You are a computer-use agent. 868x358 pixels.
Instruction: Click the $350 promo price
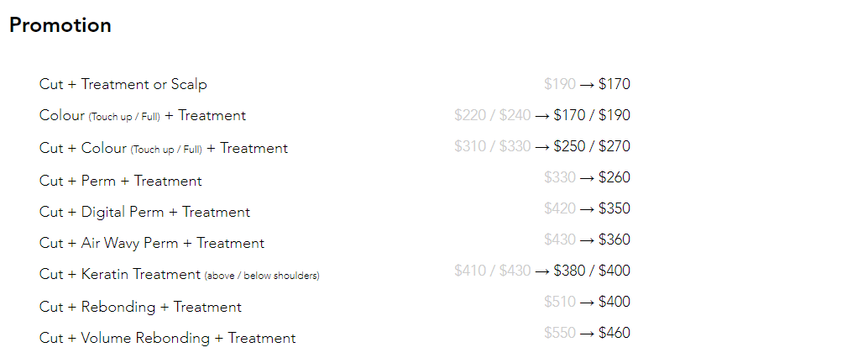coord(614,208)
